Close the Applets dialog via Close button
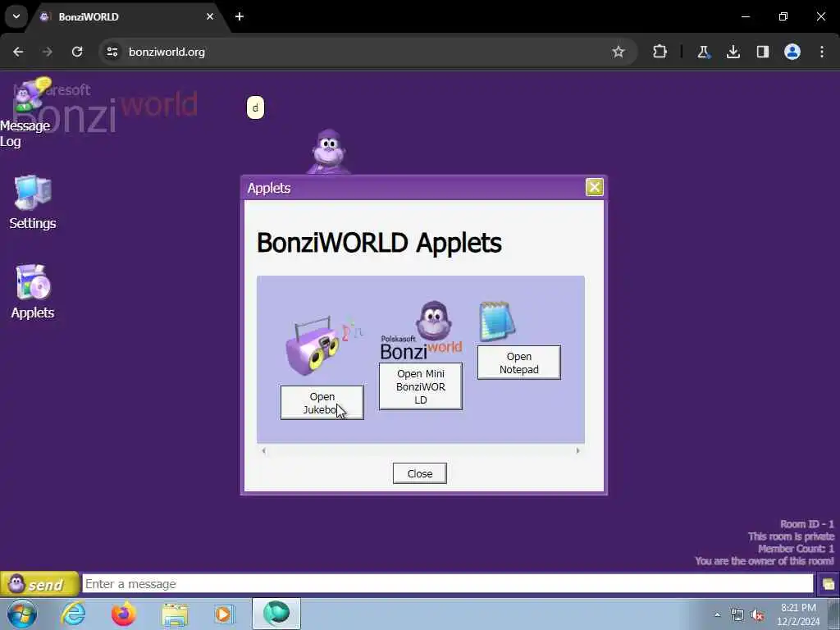 pos(419,473)
